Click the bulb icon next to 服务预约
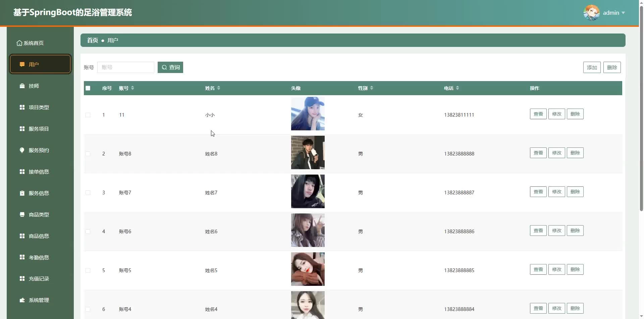 click(22, 150)
